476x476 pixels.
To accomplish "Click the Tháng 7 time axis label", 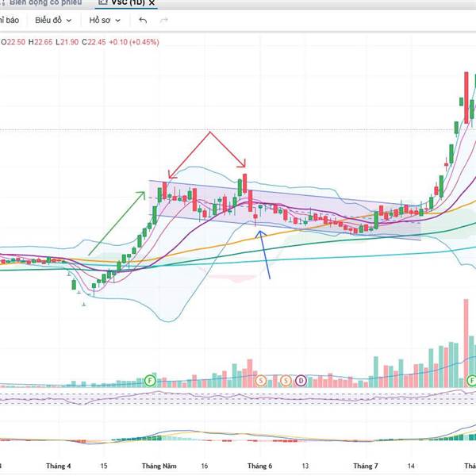I will click(366, 466).
